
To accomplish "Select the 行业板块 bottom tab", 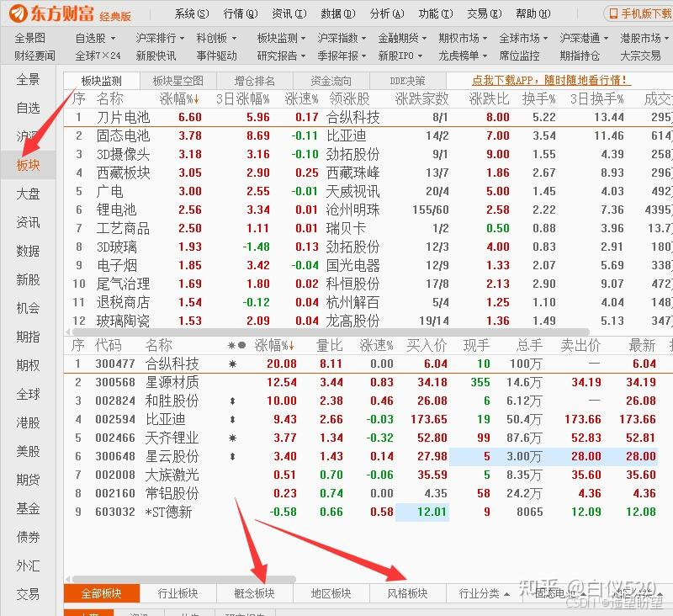I will pyautogui.click(x=178, y=593).
